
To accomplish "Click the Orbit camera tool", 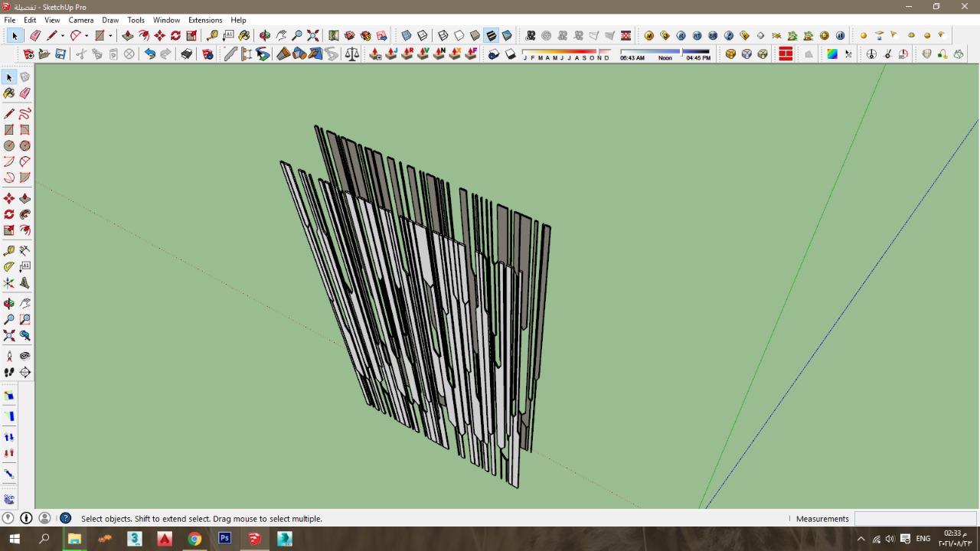I will tap(265, 36).
